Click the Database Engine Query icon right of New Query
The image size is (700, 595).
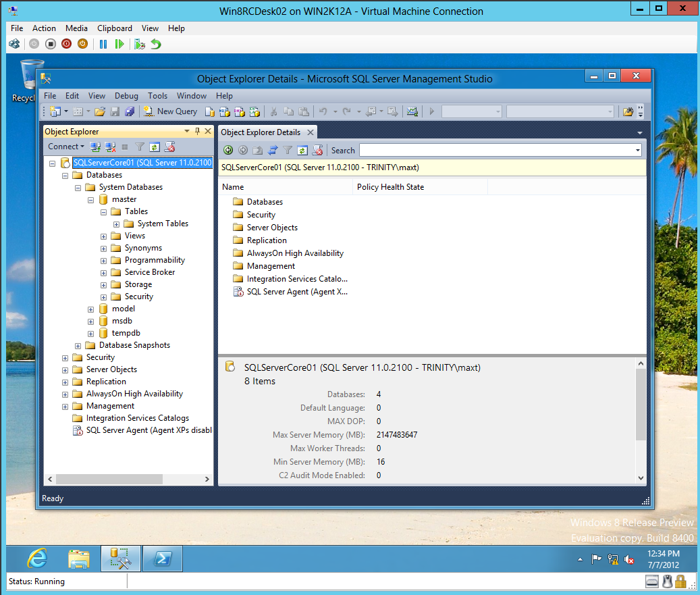click(x=209, y=111)
